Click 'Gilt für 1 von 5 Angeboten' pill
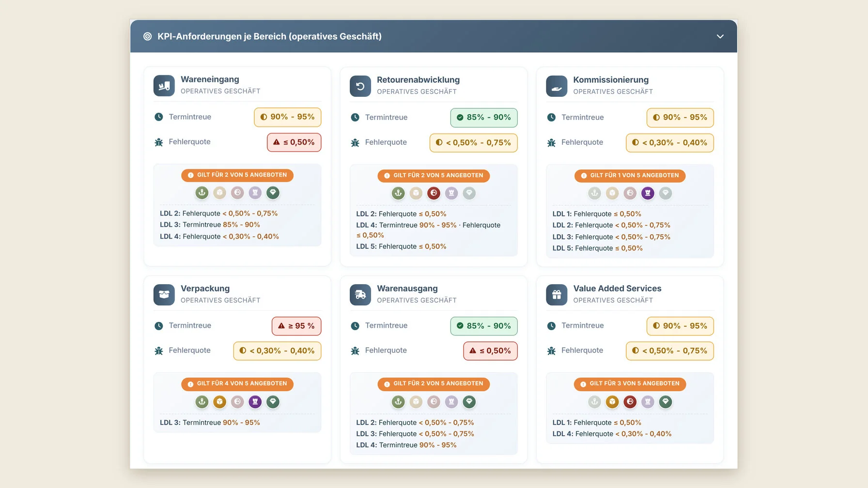The image size is (868, 488). 630,175
